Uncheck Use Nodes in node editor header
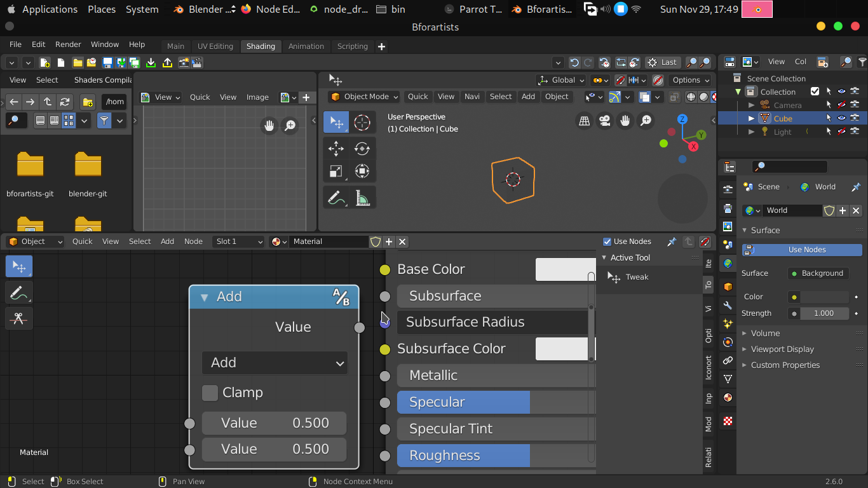868x488 pixels. click(x=607, y=241)
